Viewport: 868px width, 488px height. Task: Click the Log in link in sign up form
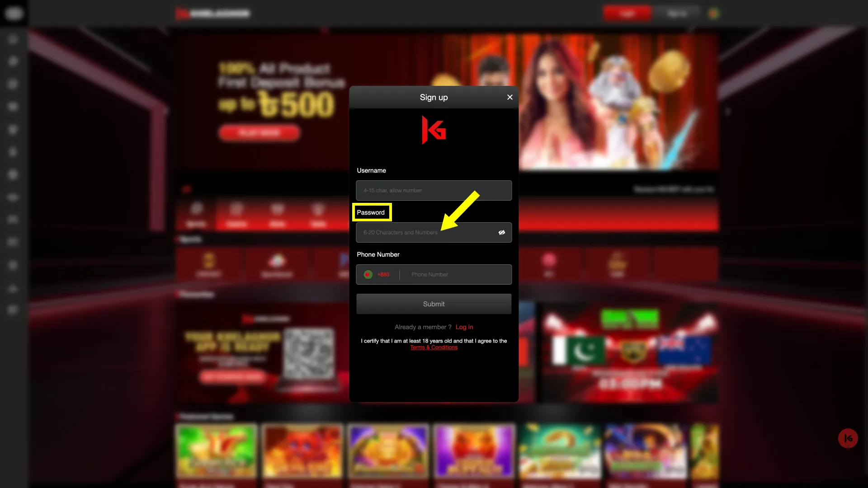(x=464, y=327)
